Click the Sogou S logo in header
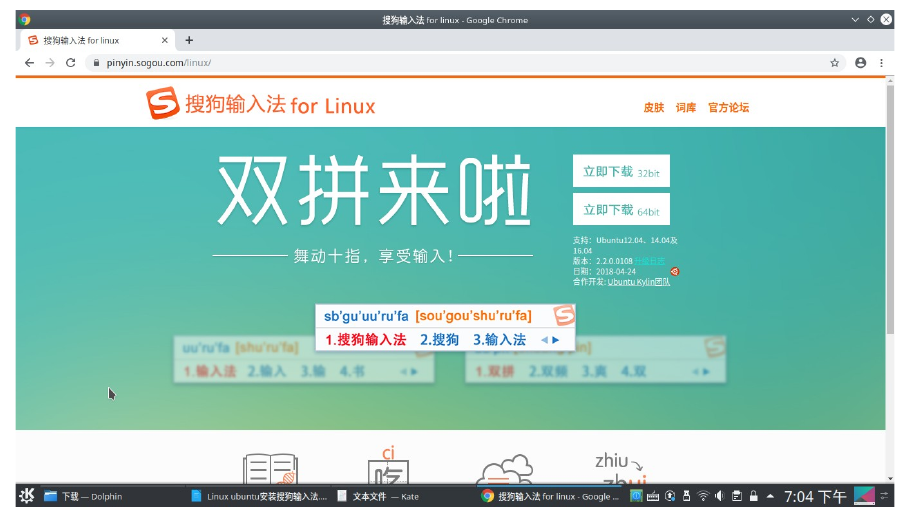This screenshot has width=907, height=519. tap(163, 103)
